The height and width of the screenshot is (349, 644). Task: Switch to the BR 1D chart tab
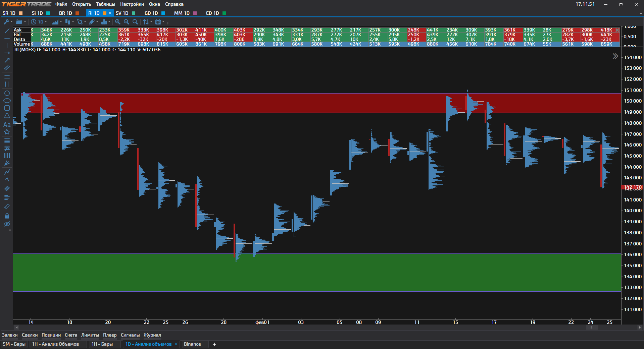tap(65, 13)
